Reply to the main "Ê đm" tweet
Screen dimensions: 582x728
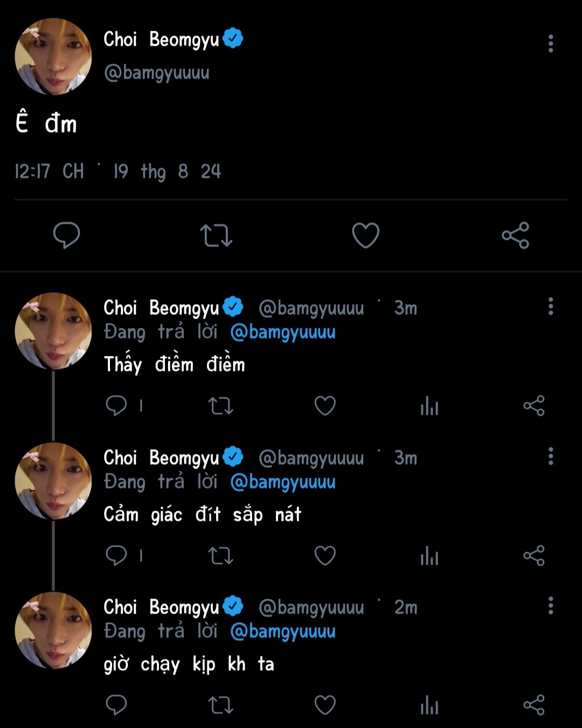tap(66, 235)
